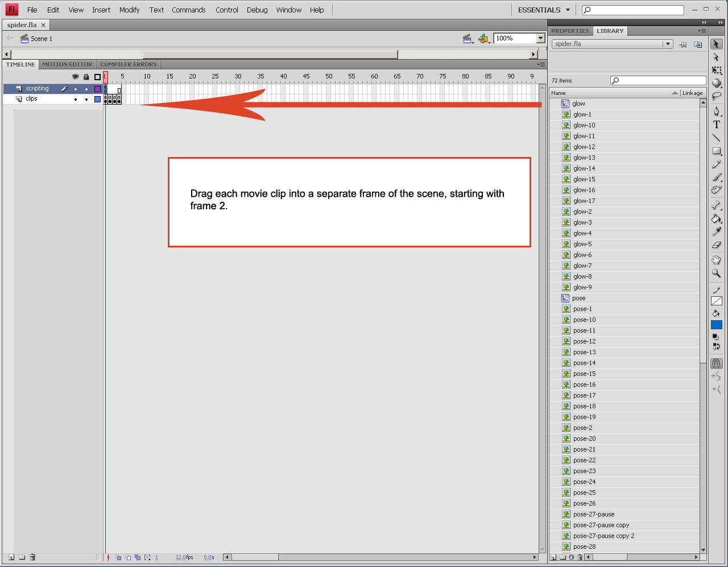Toggle outlines for all layers square icon
The width and height of the screenshot is (728, 567).
[x=97, y=77]
